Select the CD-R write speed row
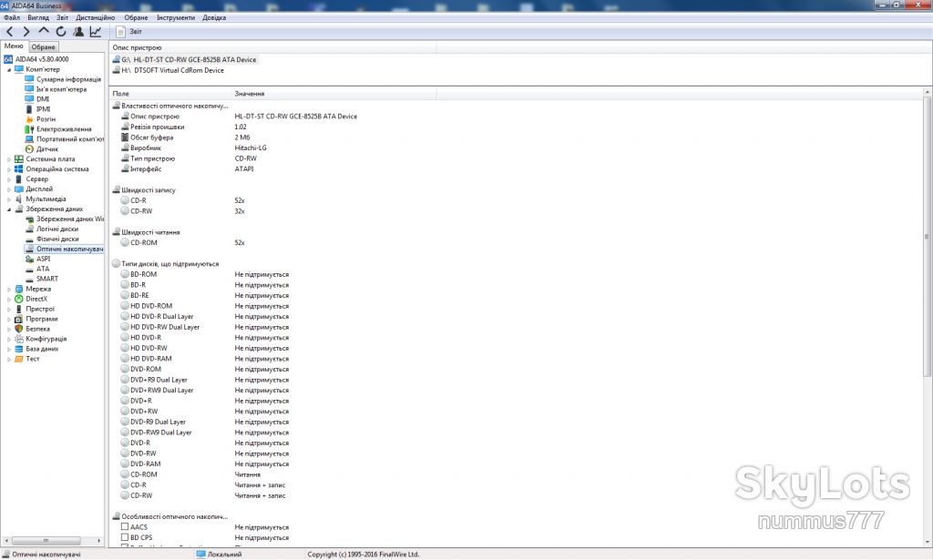This screenshot has height=560, width=933. (x=183, y=201)
